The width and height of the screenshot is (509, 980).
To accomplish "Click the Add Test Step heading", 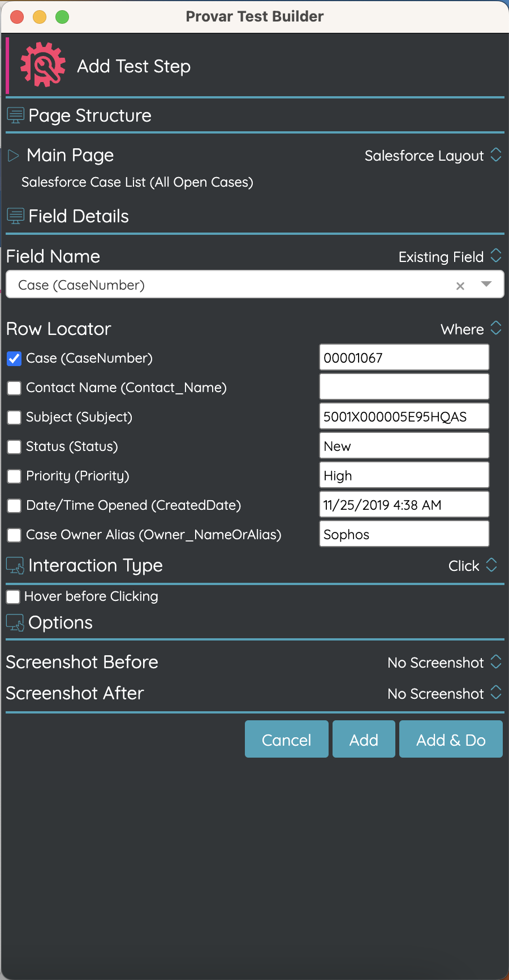I will (x=134, y=66).
